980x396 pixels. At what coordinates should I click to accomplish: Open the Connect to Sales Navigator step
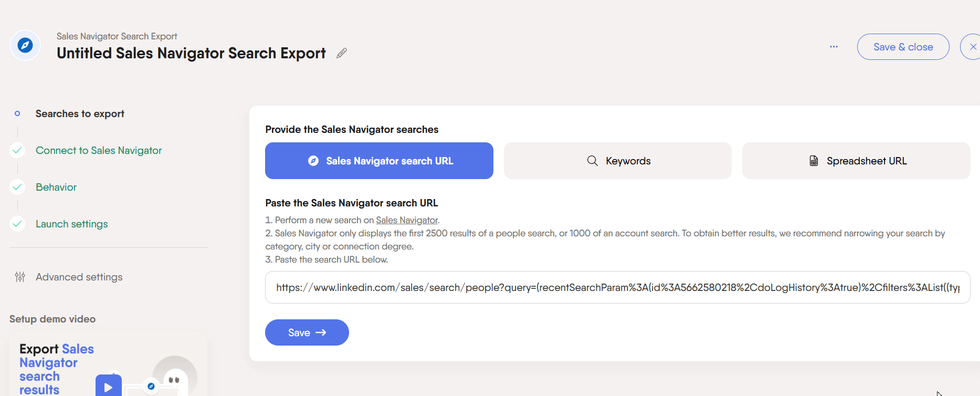99,150
